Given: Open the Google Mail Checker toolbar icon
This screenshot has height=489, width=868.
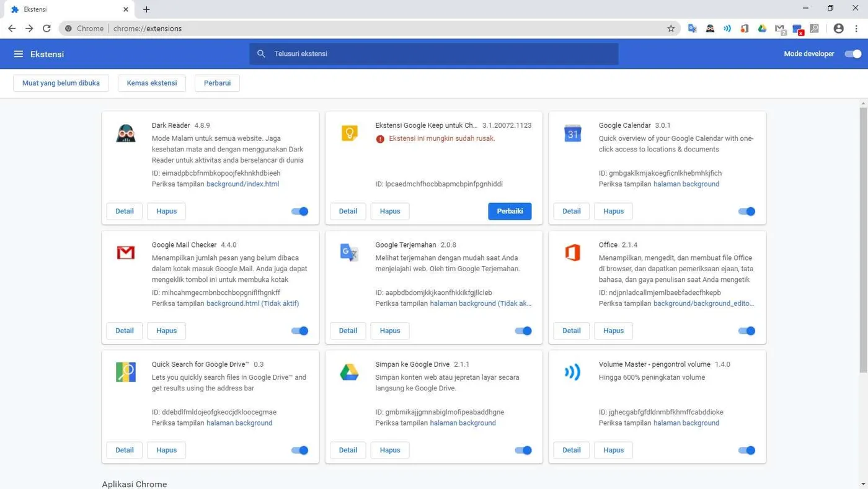Looking at the screenshot, I should tap(780, 29).
